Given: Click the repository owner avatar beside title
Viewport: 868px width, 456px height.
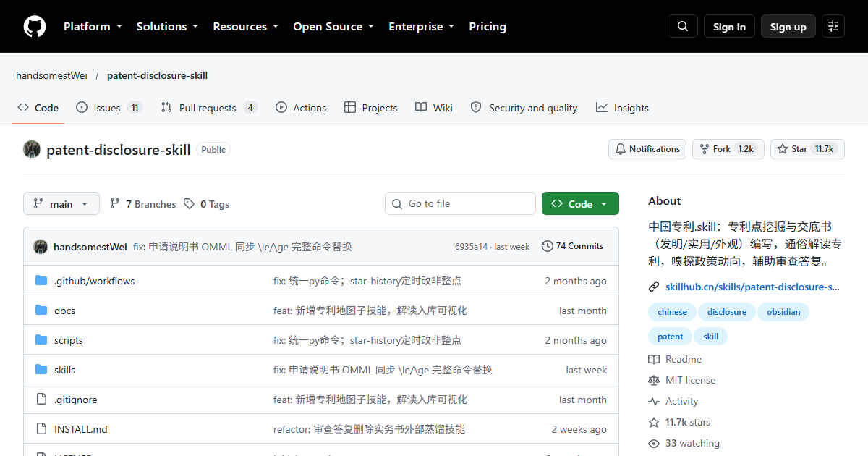Looking at the screenshot, I should click(32, 149).
